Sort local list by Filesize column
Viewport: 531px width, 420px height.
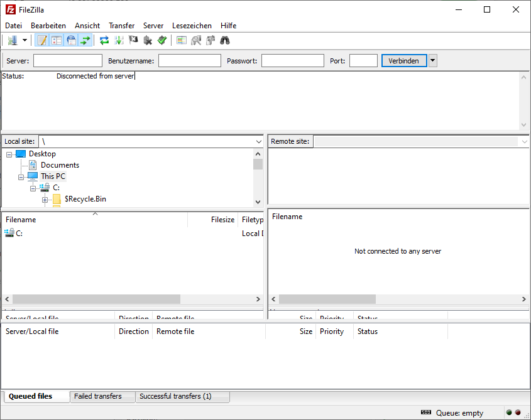(213, 220)
